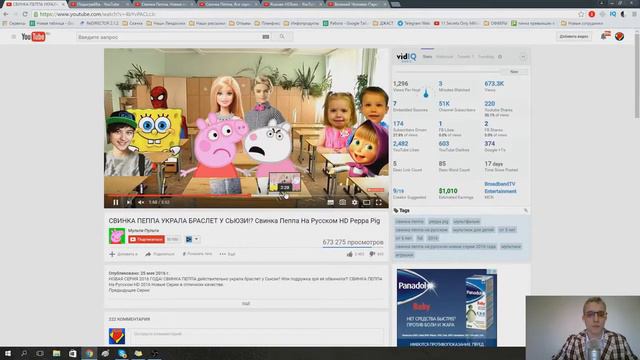Open the Trending tab in vidIQ

coord(486,57)
